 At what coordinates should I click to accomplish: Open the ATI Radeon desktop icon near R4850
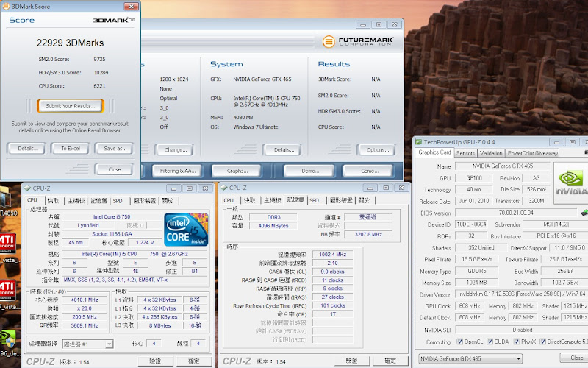[x=7, y=243]
